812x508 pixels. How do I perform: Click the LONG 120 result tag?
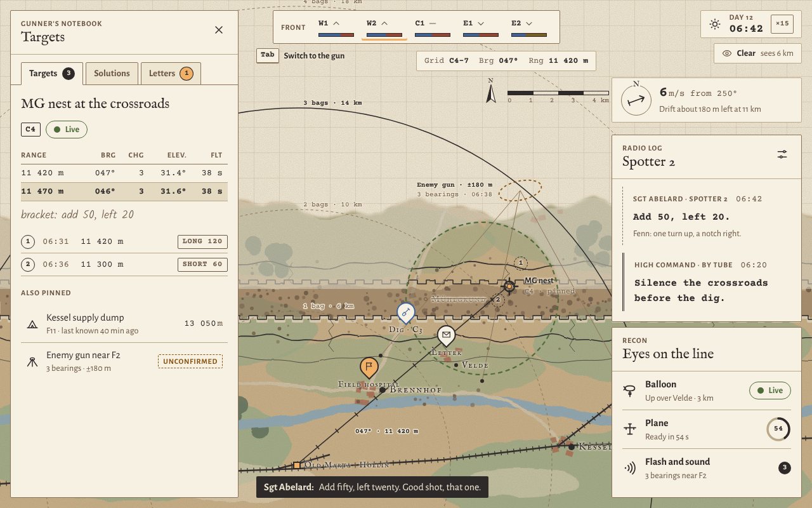[x=203, y=241]
